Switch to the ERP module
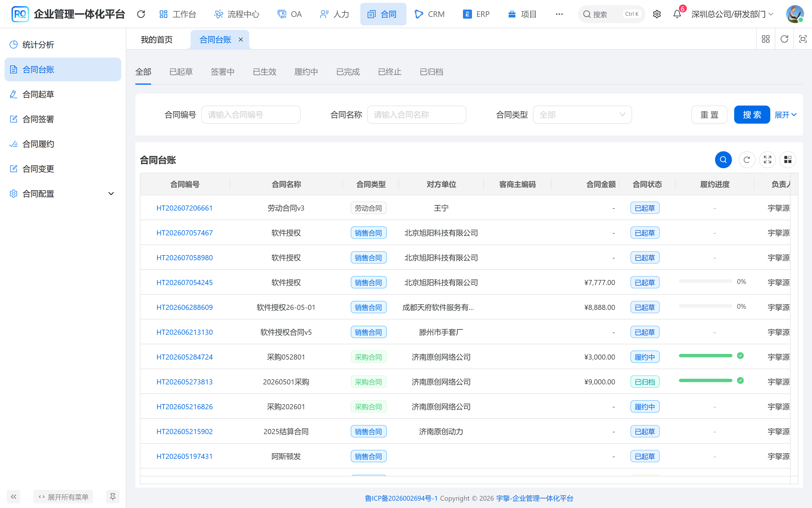 click(x=476, y=14)
